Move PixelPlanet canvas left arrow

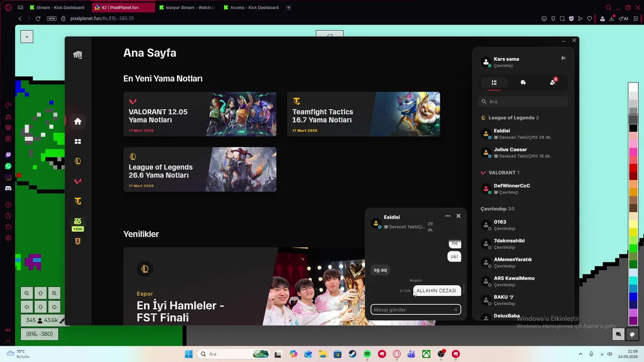pos(27,307)
